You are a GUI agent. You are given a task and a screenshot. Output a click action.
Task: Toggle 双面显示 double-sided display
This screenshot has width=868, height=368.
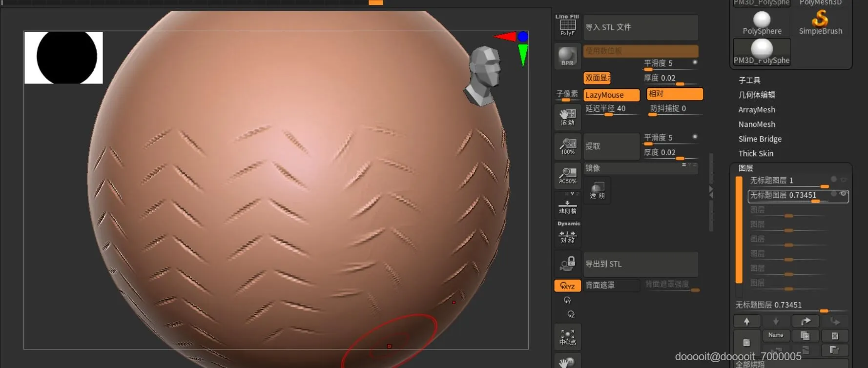coord(597,78)
